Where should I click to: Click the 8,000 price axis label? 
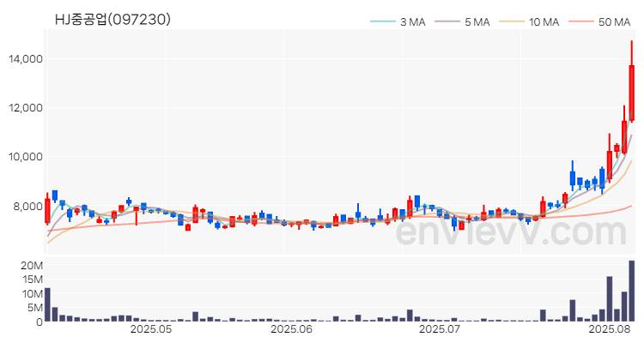[x=28, y=206]
